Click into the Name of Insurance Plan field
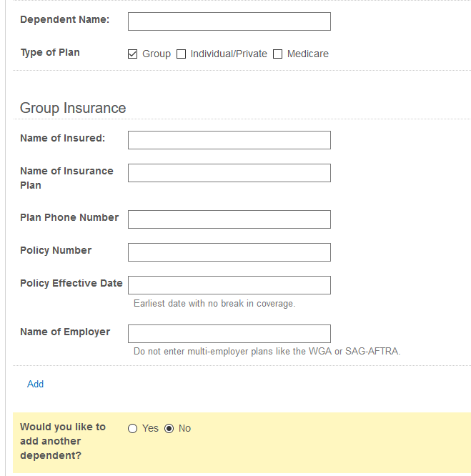 229,173
